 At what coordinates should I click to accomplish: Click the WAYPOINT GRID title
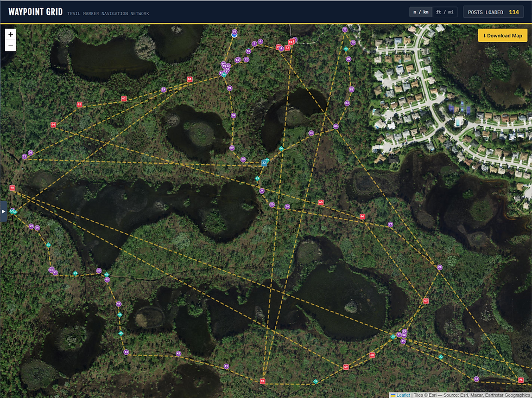click(35, 12)
